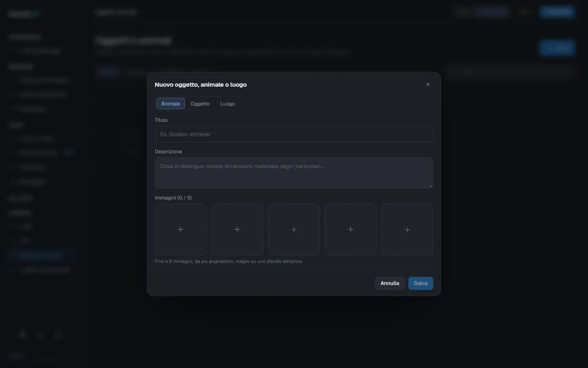Add an image in the first plus slot
Screen dimensions: 588x368
pos(180,230)
